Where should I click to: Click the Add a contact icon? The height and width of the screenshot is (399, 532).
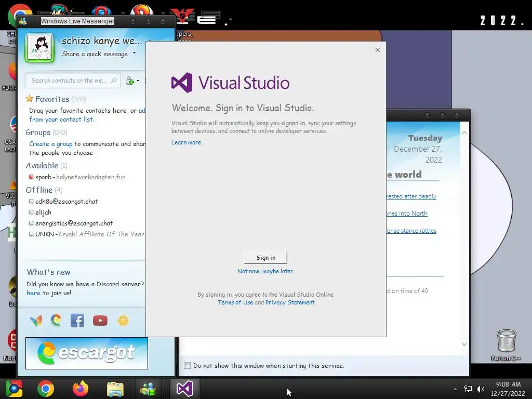pyautogui.click(x=130, y=81)
